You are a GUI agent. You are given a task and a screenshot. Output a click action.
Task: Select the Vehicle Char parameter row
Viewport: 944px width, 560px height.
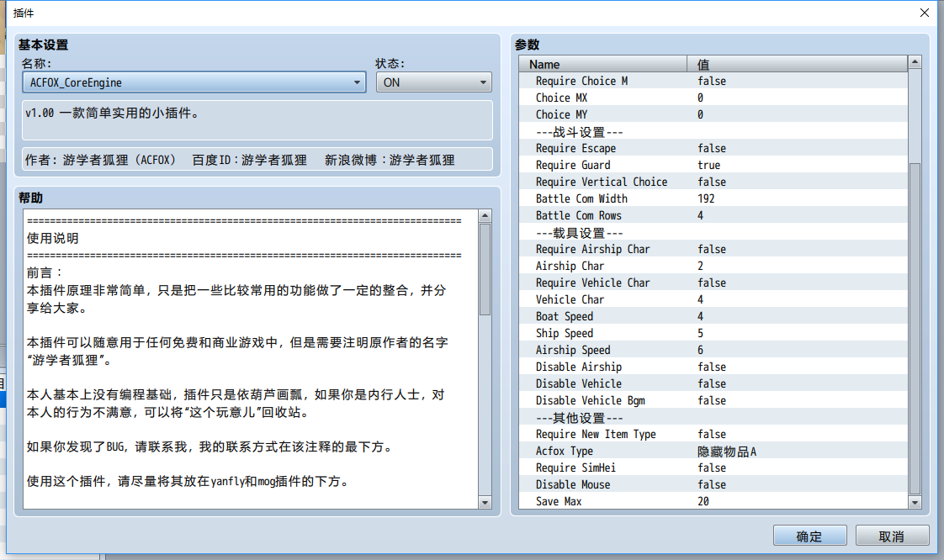point(713,299)
